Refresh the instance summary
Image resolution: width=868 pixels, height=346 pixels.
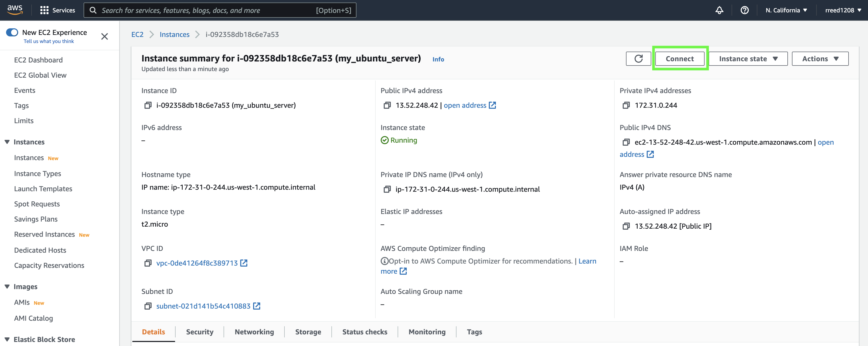[x=638, y=58]
